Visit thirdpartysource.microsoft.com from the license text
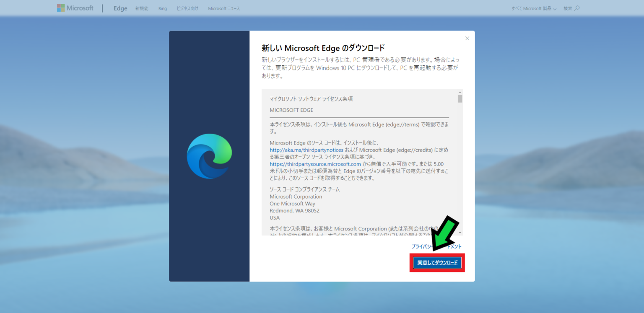Screen dimensions: 644x313 point(315,164)
